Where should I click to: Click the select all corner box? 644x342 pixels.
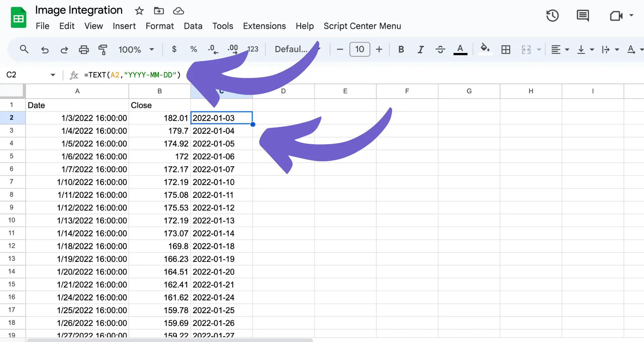[12, 91]
